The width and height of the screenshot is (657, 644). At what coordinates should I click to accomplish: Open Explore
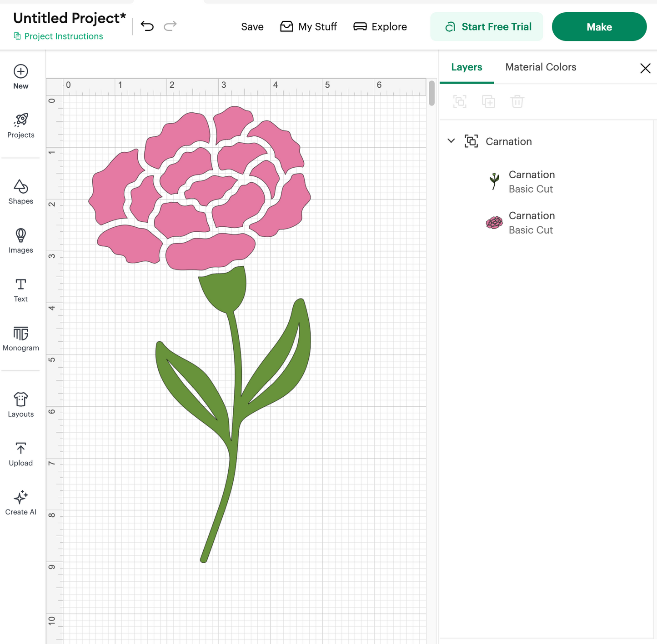pyautogui.click(x=380, y=27)
